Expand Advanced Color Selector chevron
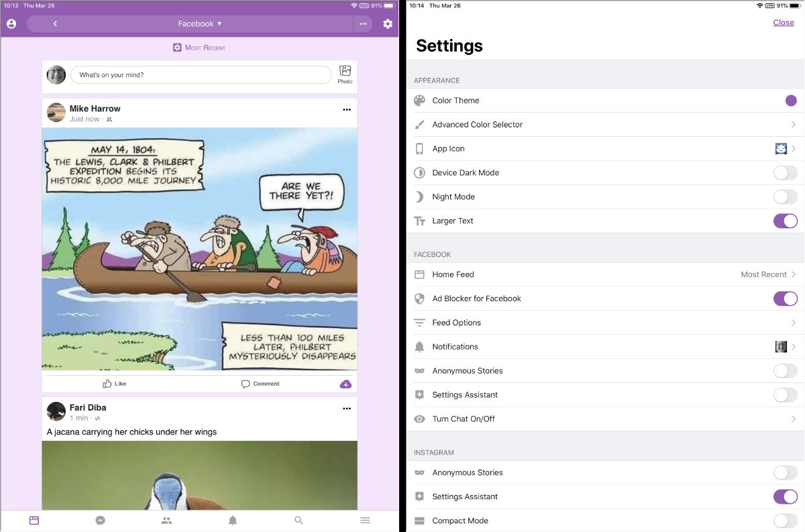The width and height of the screenshot is (805, 532). pos(794,125)
